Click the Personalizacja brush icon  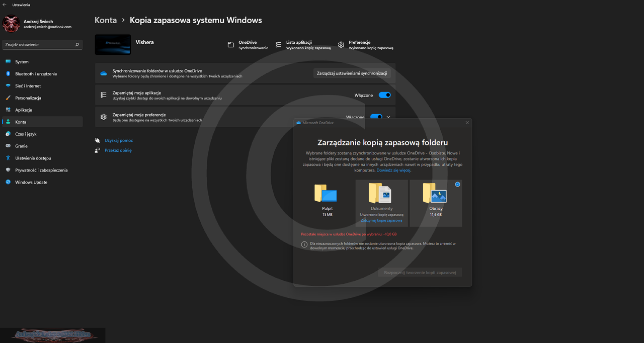coord(8,98)
